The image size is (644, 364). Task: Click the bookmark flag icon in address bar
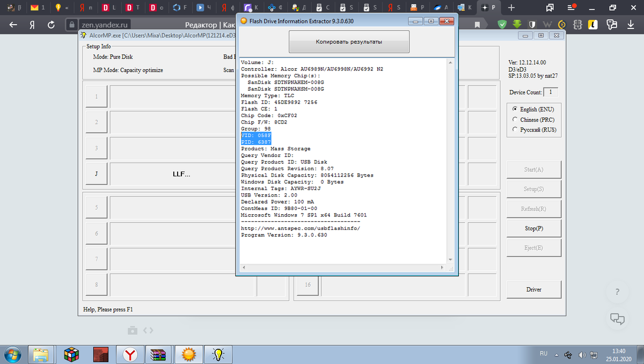pyautogui.click(x=477, y=25)
